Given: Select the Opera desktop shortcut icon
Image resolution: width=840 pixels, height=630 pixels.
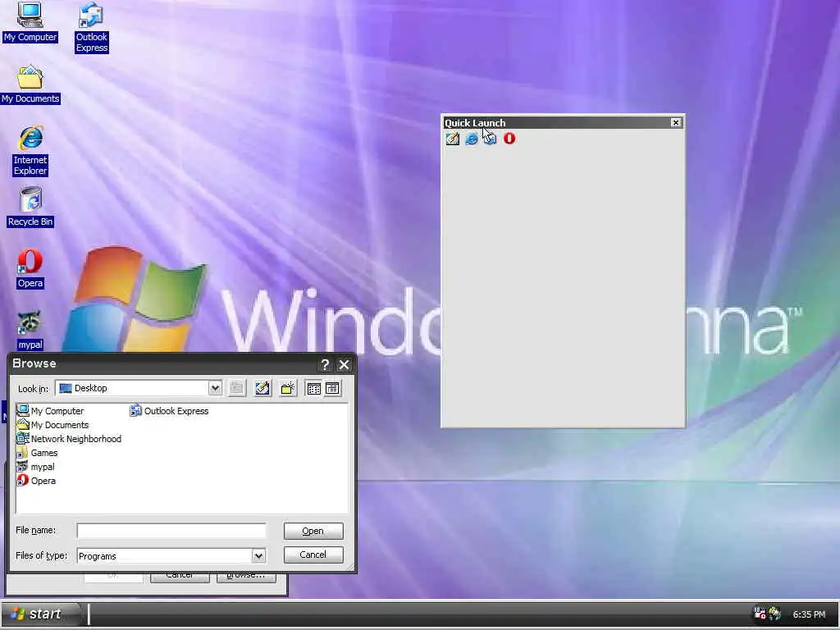Looking at the screenshot, I should (x=30, y=269).
